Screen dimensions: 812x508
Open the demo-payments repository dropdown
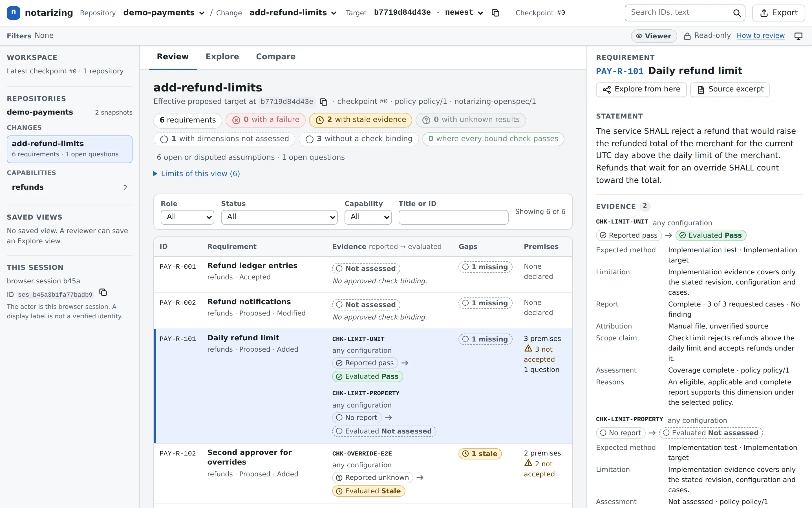[x=164, y=13]
